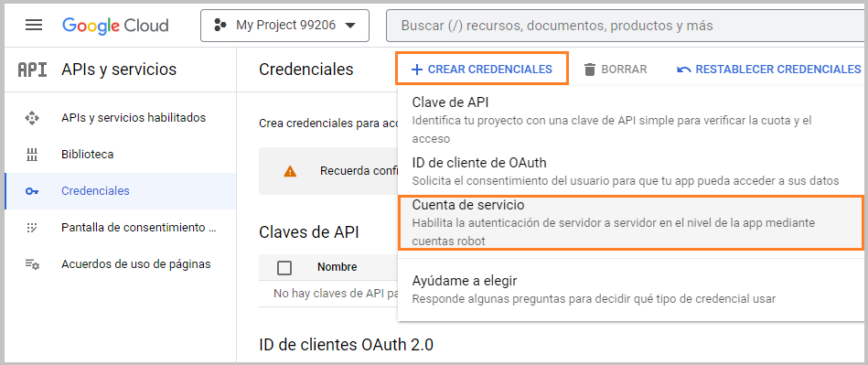Click the Claves de API section heading

(309, 232)
